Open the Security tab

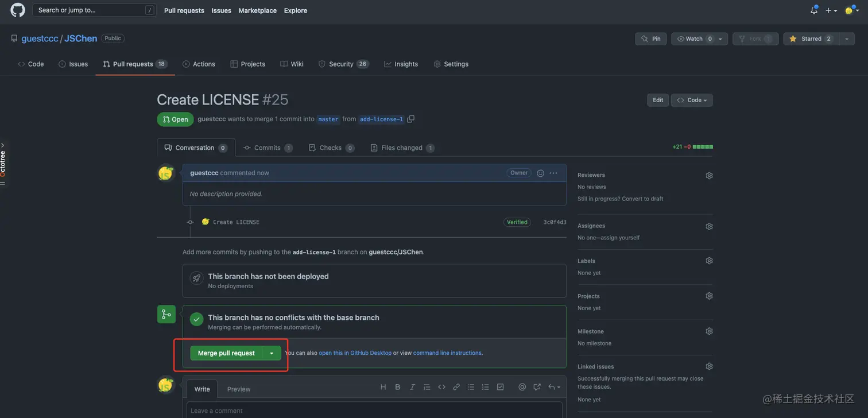click(343, 64)
